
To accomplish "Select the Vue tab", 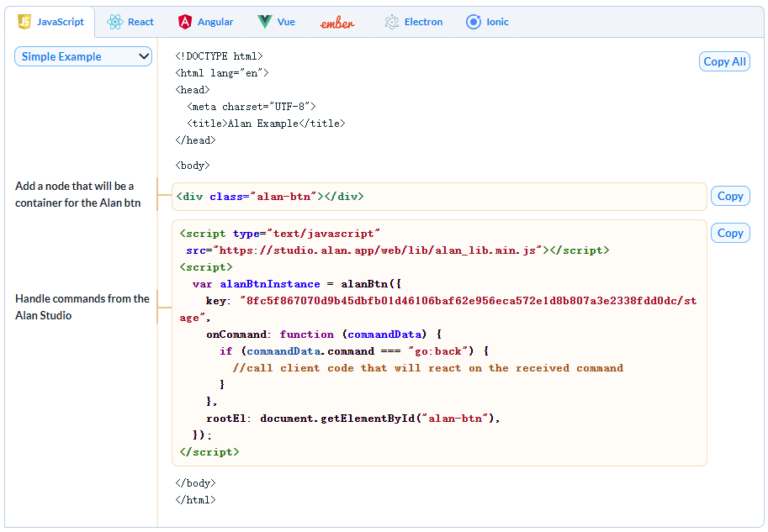I will click(276, 22).
